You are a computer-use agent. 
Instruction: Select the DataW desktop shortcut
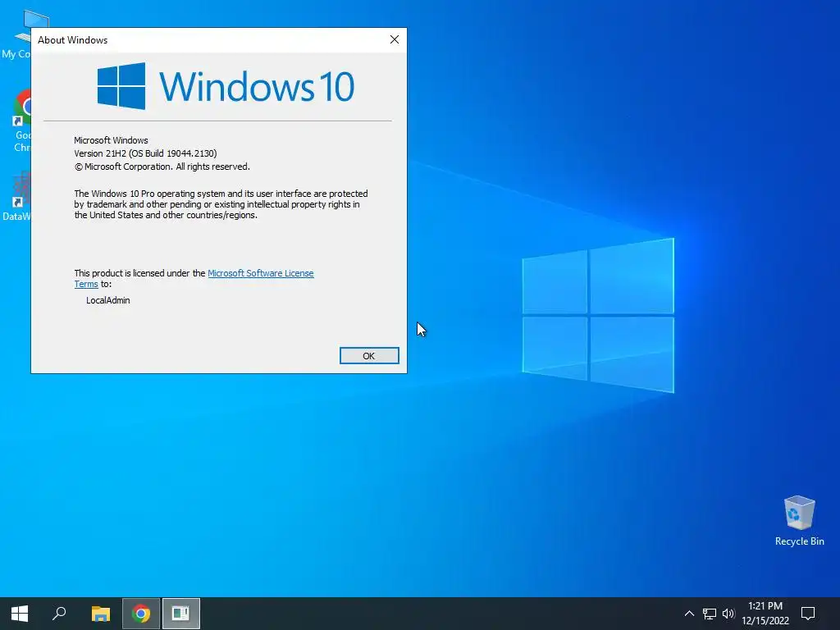16,196
